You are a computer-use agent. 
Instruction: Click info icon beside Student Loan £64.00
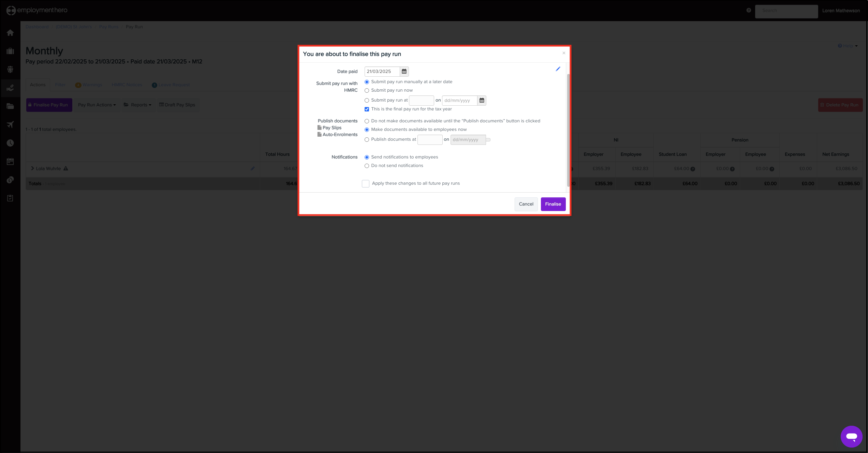[693, 169]
